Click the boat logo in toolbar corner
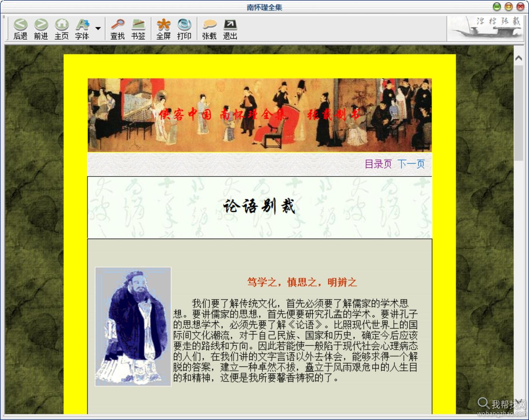Viewport: 529px width, 420px height. pyautogui.click(x=485, y=28)
